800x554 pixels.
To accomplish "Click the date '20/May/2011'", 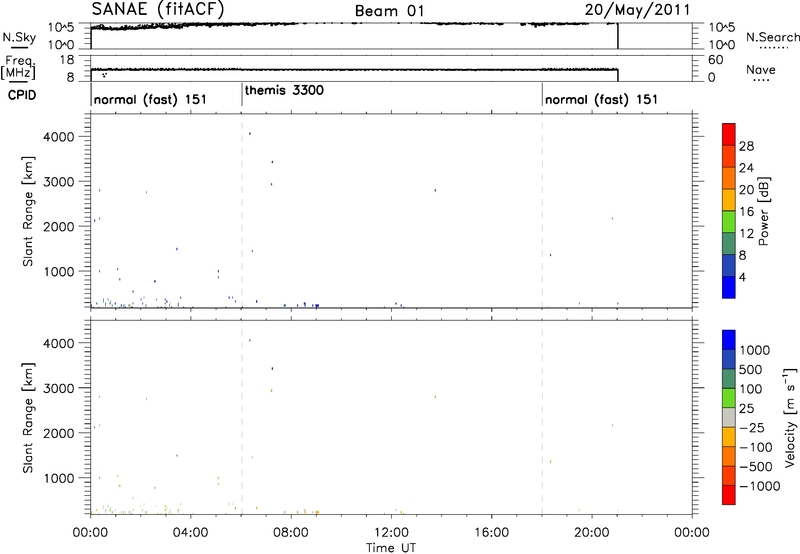I will pyautogui.click(x=637, y=10).
